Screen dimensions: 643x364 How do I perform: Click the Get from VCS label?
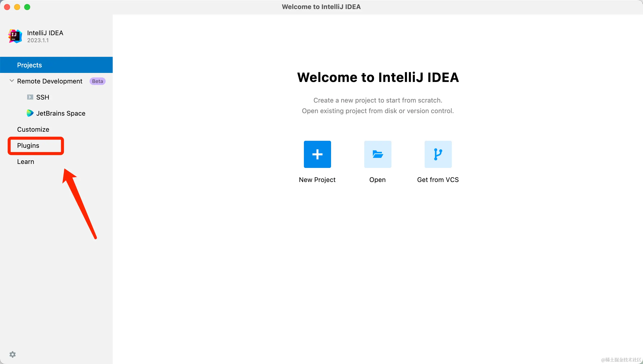438,180
